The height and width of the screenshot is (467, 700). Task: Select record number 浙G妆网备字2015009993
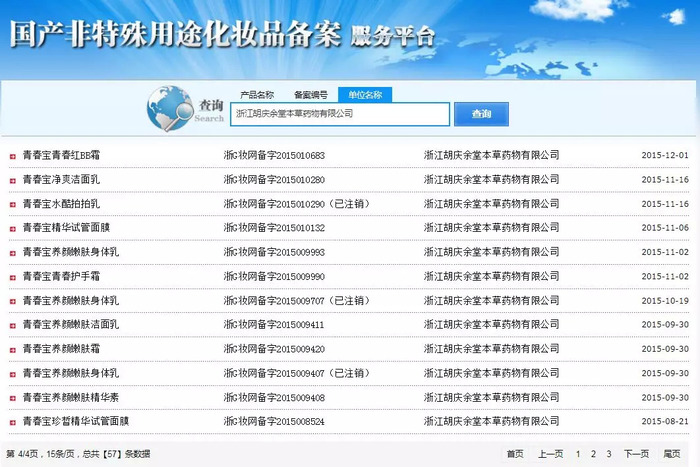(x=274, y=252)
